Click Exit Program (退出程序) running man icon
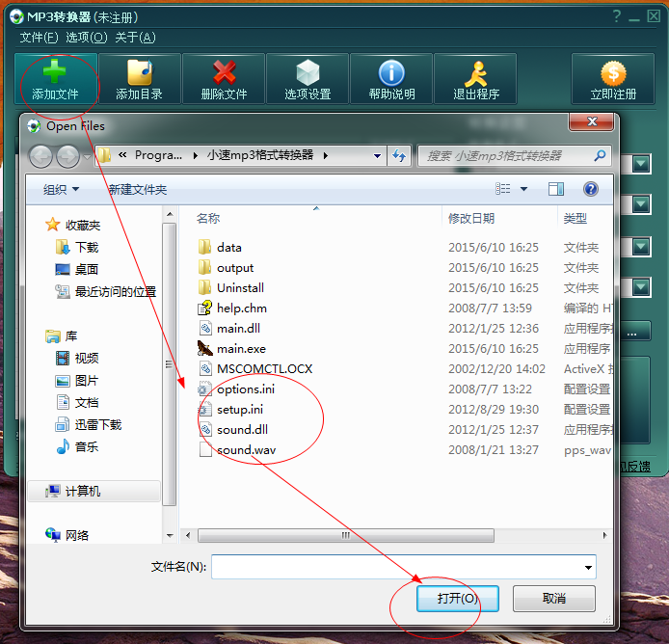669x644 pixels. coord(475,79)
